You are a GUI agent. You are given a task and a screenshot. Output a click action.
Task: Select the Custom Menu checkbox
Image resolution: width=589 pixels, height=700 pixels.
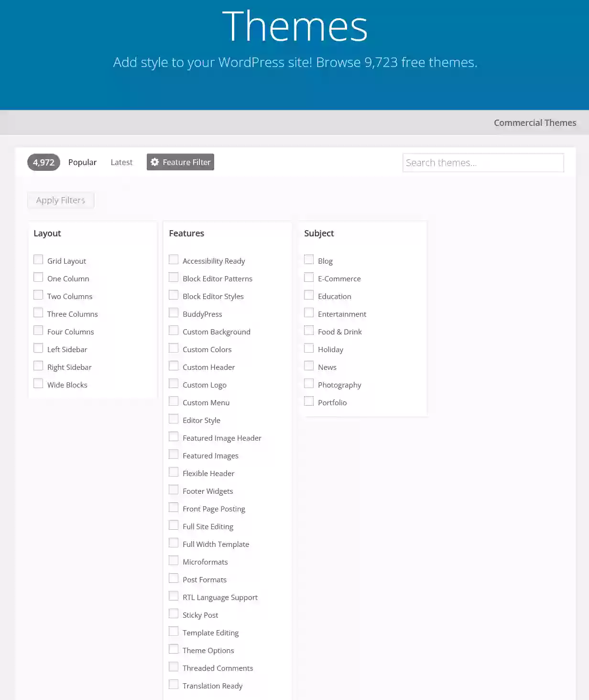tap(174, 401)
